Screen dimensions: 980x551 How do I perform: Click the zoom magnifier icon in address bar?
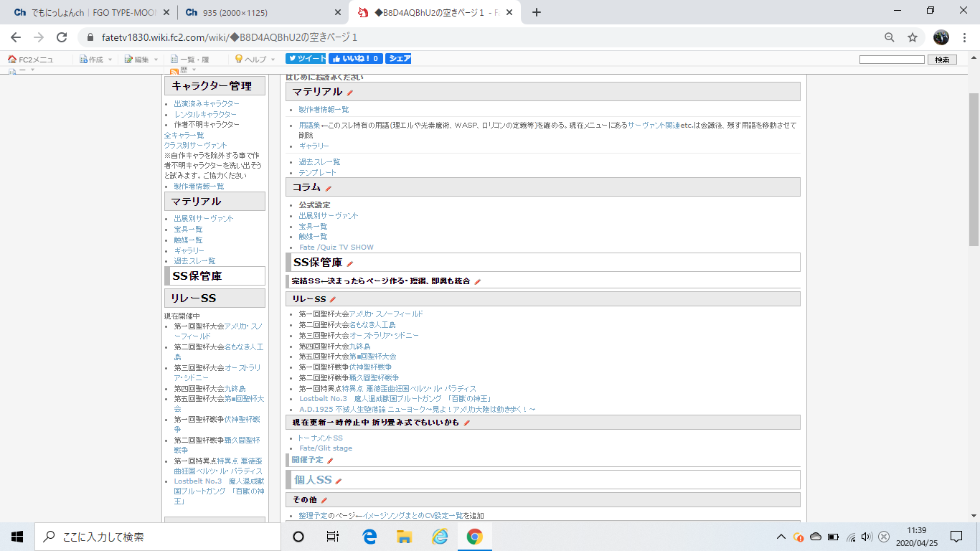[x=889, y=37]
